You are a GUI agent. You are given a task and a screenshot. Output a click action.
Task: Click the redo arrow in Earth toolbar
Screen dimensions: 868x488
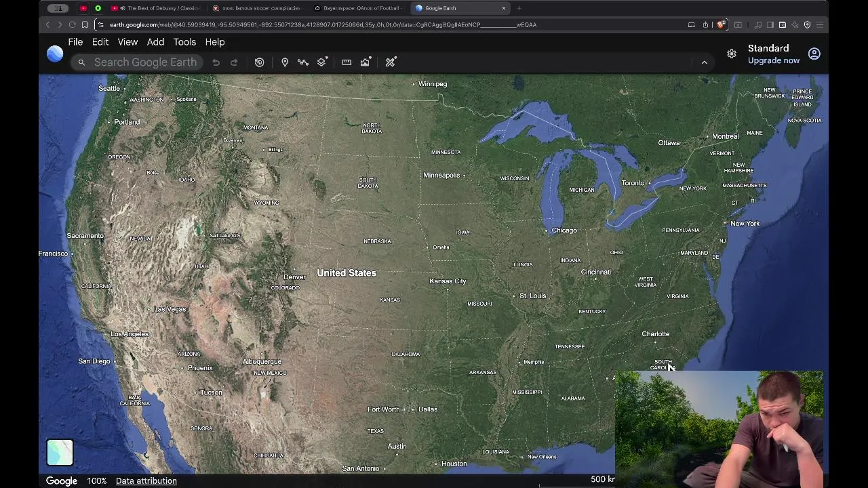point(234,62)
